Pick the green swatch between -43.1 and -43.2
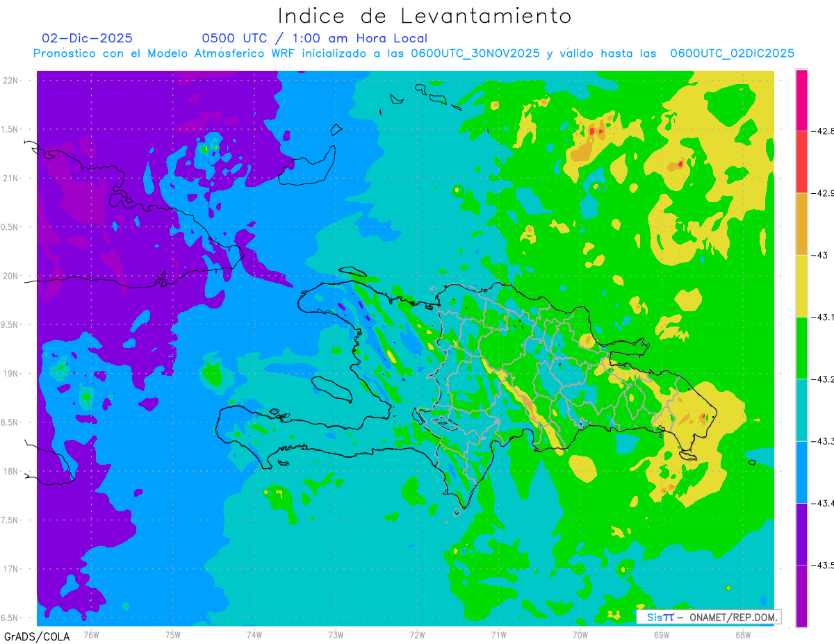The width and height of the screenshot is (834, 644). [x=801, y=347]
